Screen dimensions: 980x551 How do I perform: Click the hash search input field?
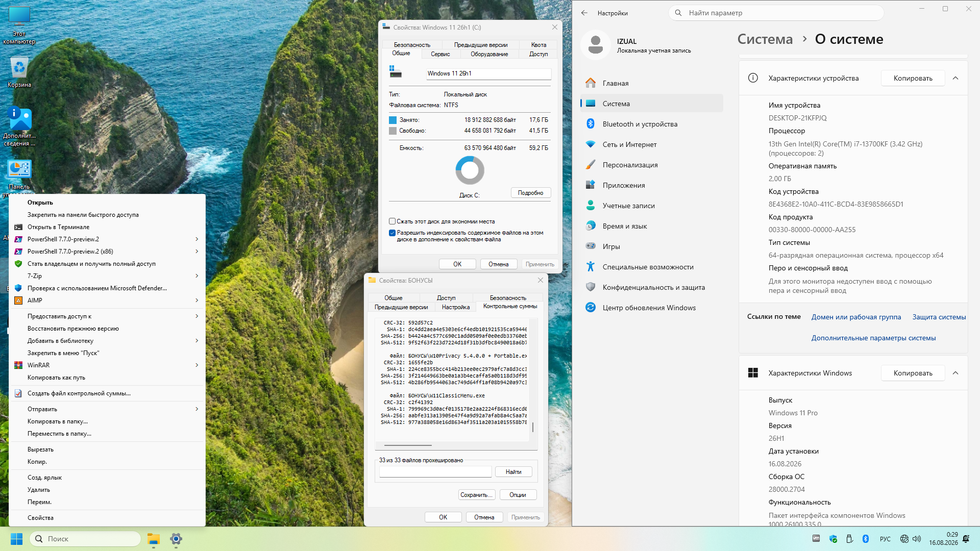(x=435, y=472)
